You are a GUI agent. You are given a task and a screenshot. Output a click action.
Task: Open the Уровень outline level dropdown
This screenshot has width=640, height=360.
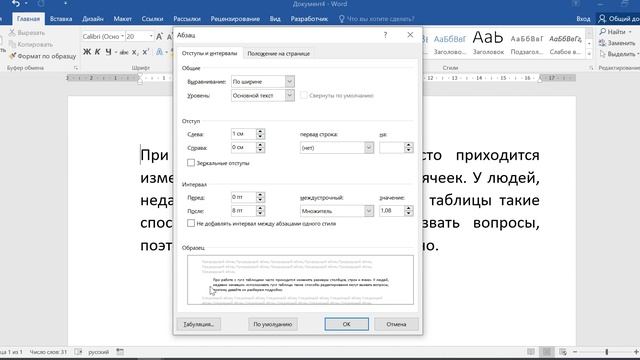pos(289,96)
